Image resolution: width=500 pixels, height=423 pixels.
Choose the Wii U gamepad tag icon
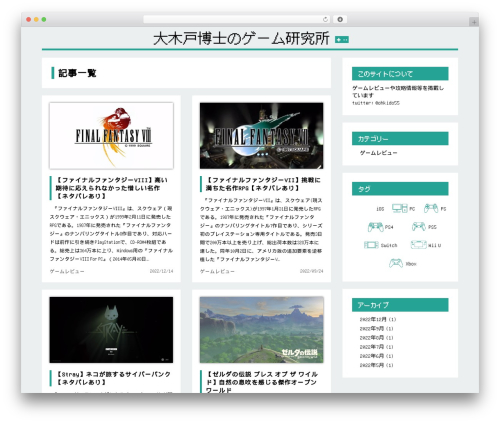(418, 245)
